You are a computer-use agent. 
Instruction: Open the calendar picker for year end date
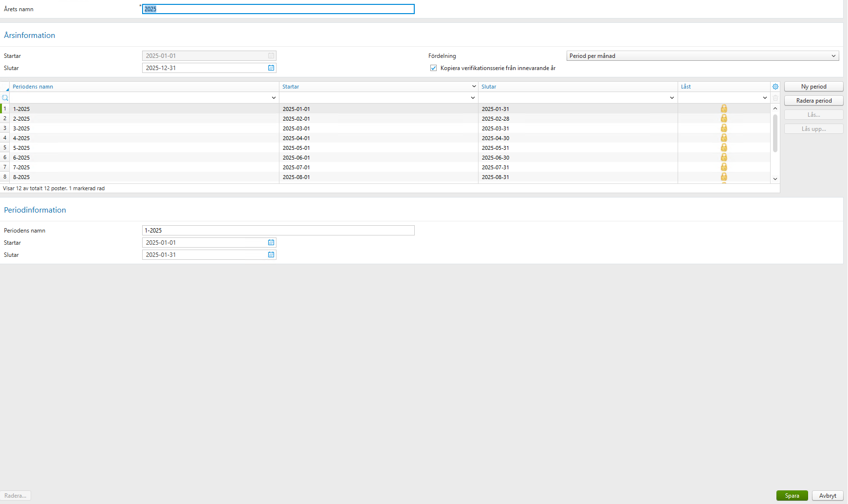271,68
